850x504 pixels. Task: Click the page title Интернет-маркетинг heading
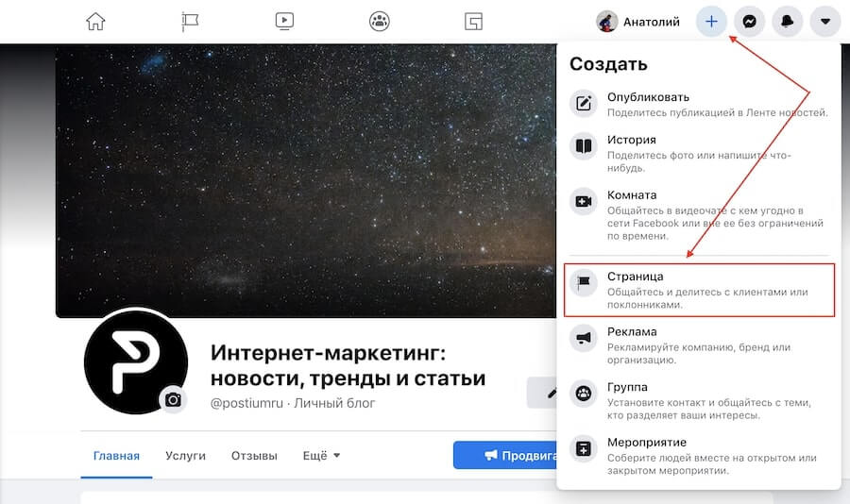(348, 365)
